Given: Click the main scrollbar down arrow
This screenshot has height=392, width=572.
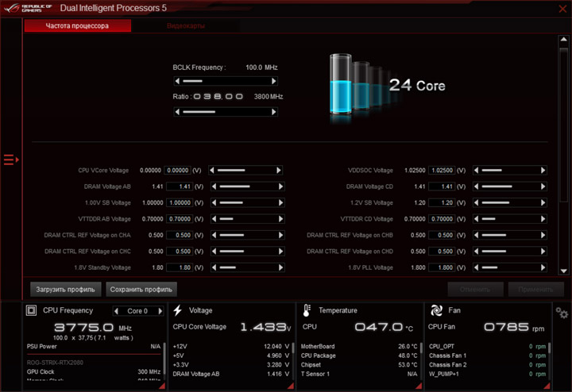Looking at the screenshot, I should tap(563, 271).
